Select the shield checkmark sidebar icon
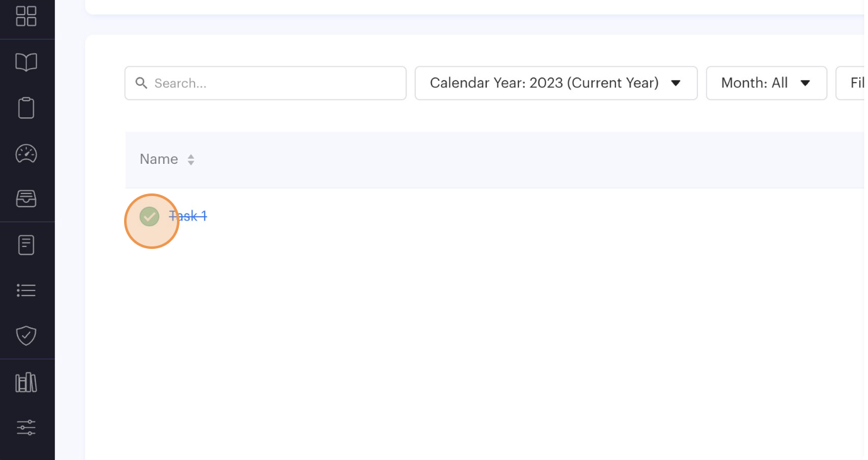 point(26,335)
